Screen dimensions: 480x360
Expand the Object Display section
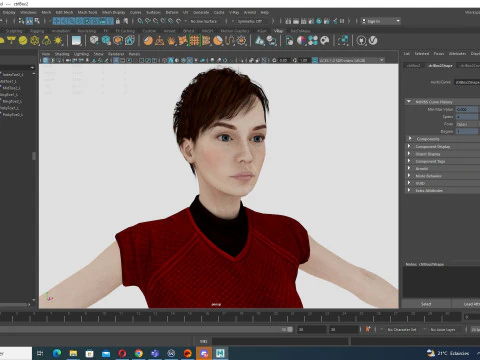[x=409, y=154]
